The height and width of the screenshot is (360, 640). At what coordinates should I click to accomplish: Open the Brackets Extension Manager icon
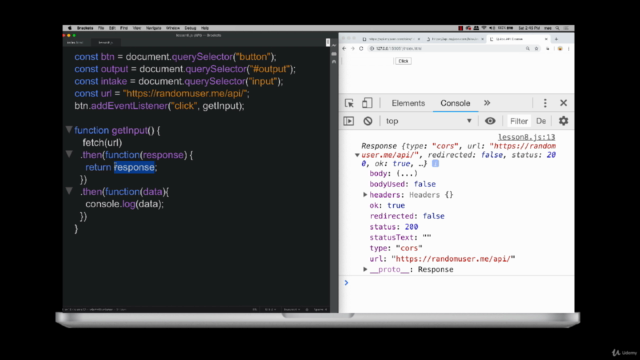coord(334,53)
